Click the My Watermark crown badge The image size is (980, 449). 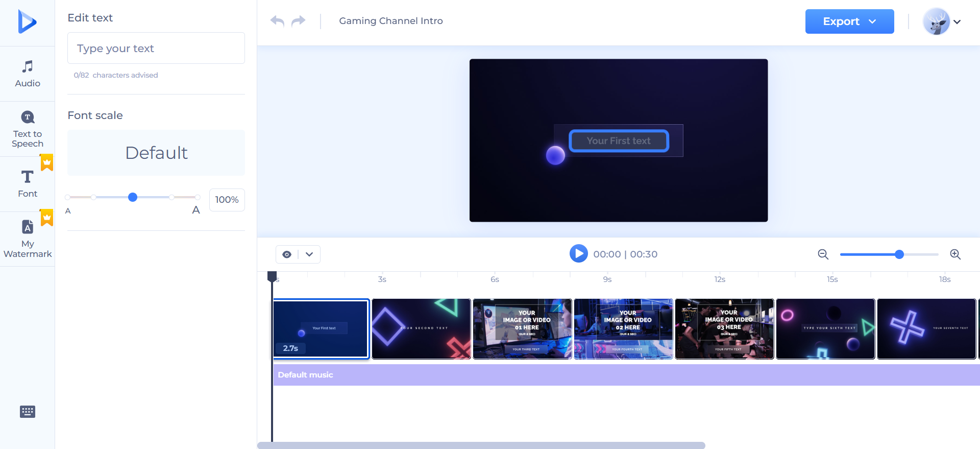tap(47, 217)
